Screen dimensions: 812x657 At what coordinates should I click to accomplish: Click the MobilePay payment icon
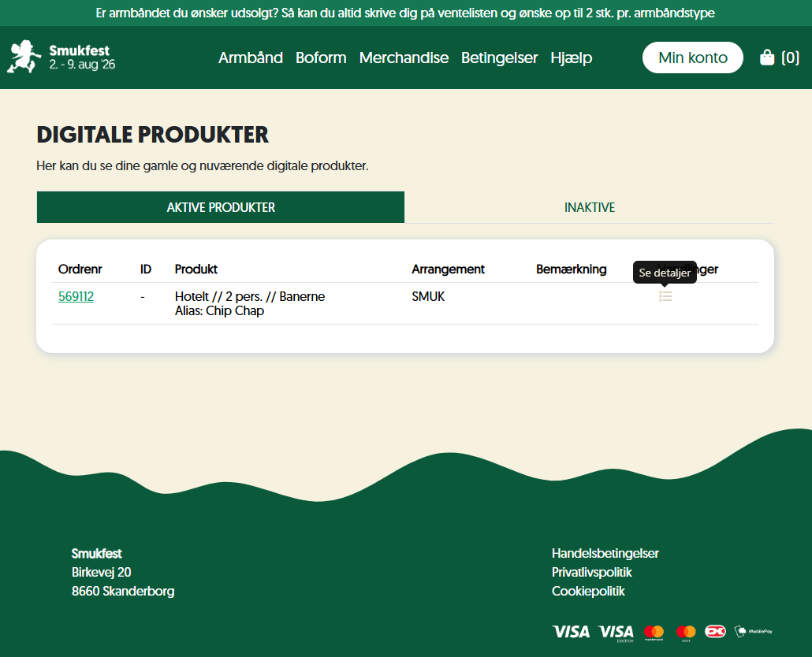pyautogui.click(x=754, y=631)
